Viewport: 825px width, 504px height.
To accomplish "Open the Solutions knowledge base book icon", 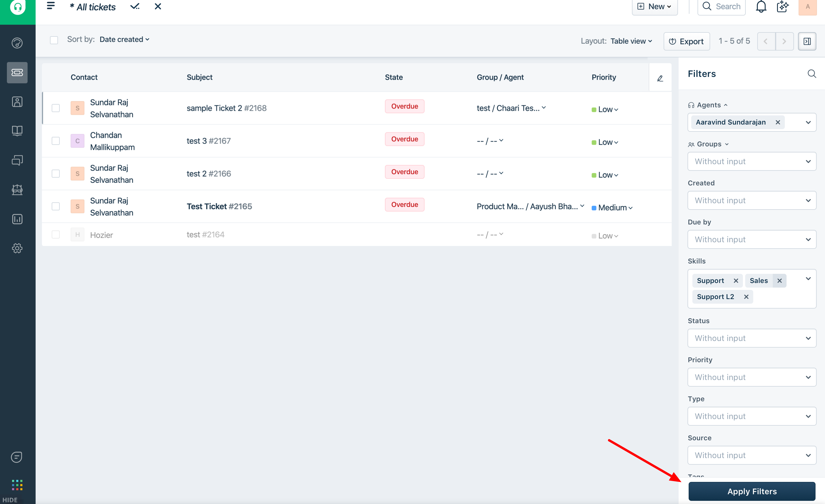I will (x=17, y=131).
